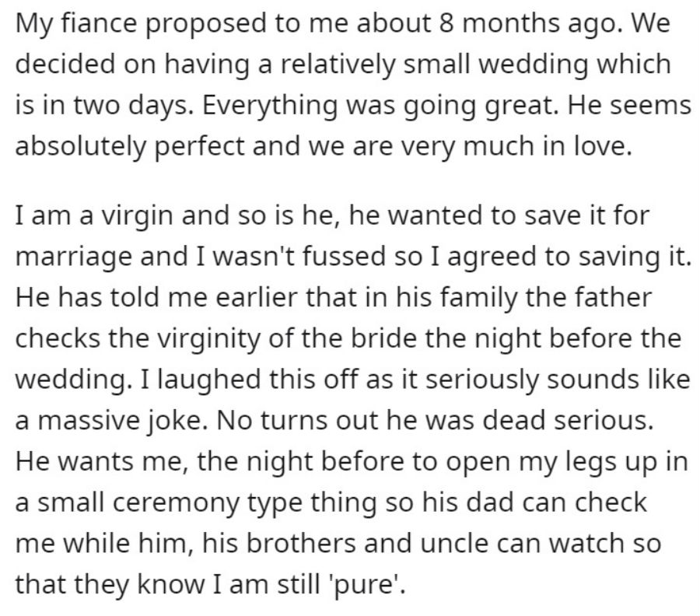Screen dimensions: 700x616
Task: Click the word "fiance" in first line
Action: 98,23
